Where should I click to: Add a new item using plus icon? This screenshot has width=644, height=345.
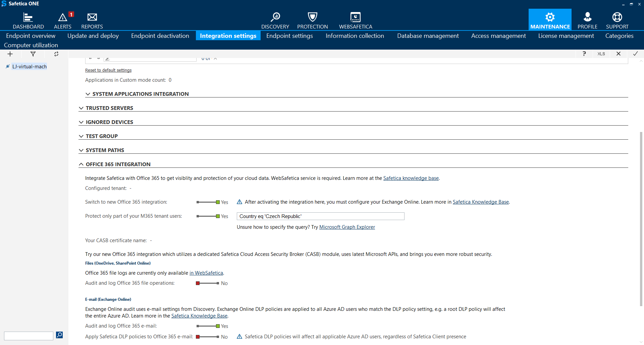pos(10,54)
